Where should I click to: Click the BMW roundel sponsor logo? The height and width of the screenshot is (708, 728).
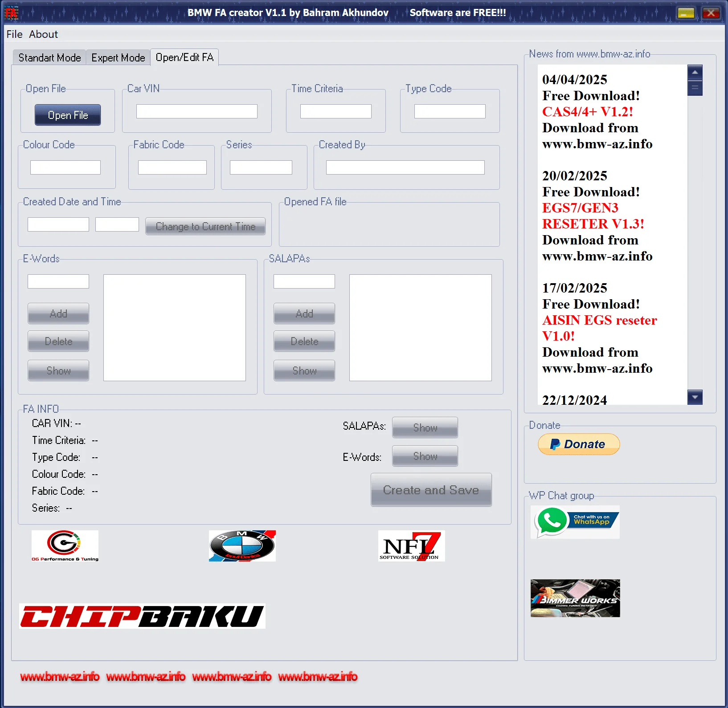point(242,546)
